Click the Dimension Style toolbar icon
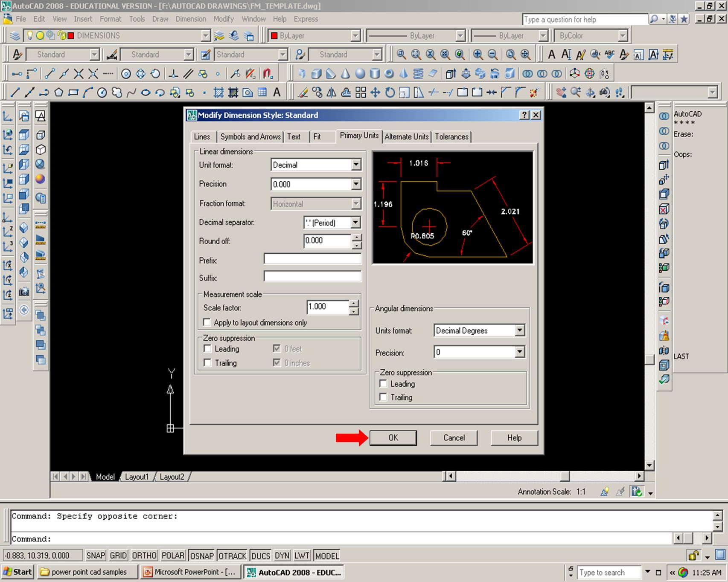 [112, 55]
